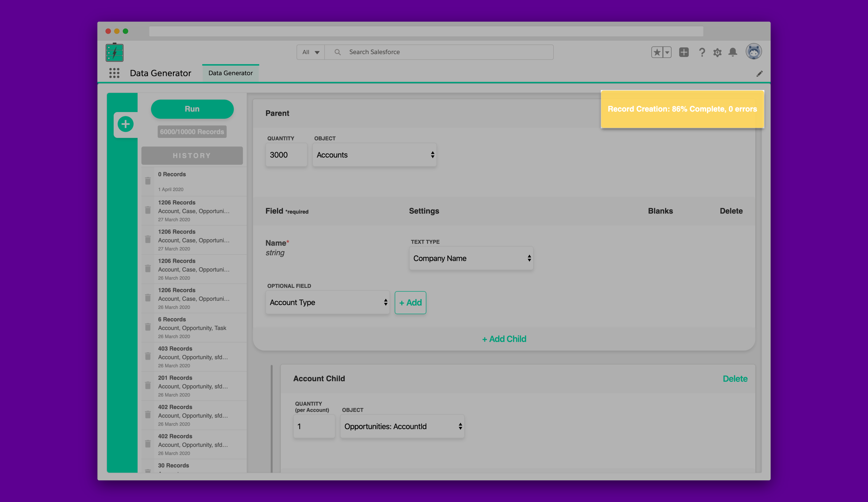868x502 pixels.
Task: Open the Accounts object dropdown
Action: coord(375,155)
